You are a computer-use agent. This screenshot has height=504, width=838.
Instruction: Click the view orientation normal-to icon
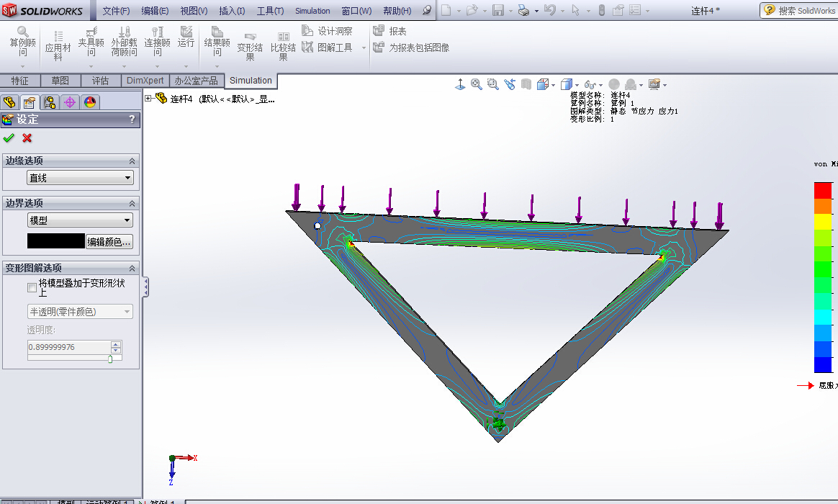click(x=460, y=84)
